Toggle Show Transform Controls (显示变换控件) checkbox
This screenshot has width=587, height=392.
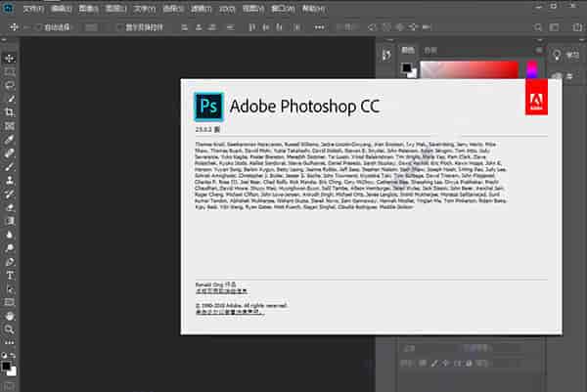click(x=120, y=27)
